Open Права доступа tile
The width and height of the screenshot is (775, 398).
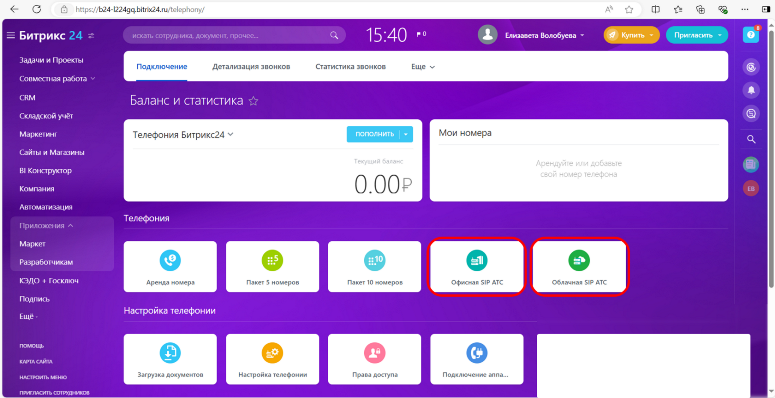pos(374,359)
